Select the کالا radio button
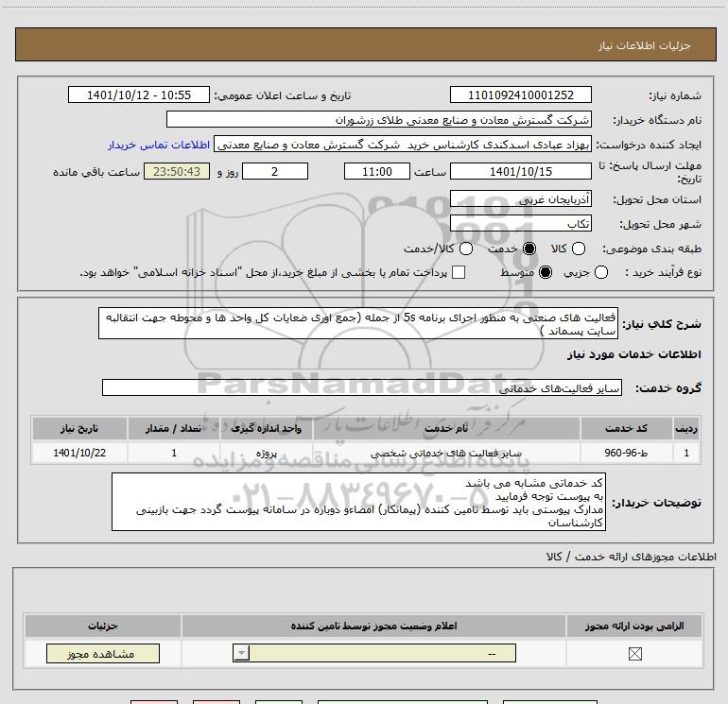Screen dimensions: 728x704 click(x=578, y=249)
